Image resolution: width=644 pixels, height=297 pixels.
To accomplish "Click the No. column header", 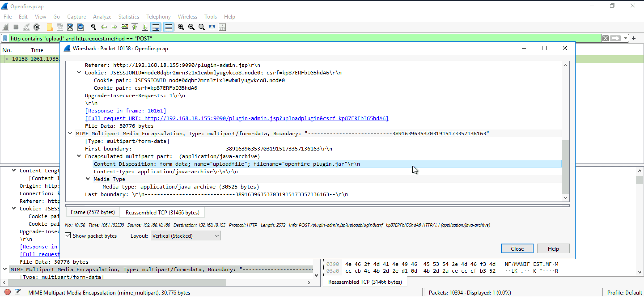I will [15, 50].
